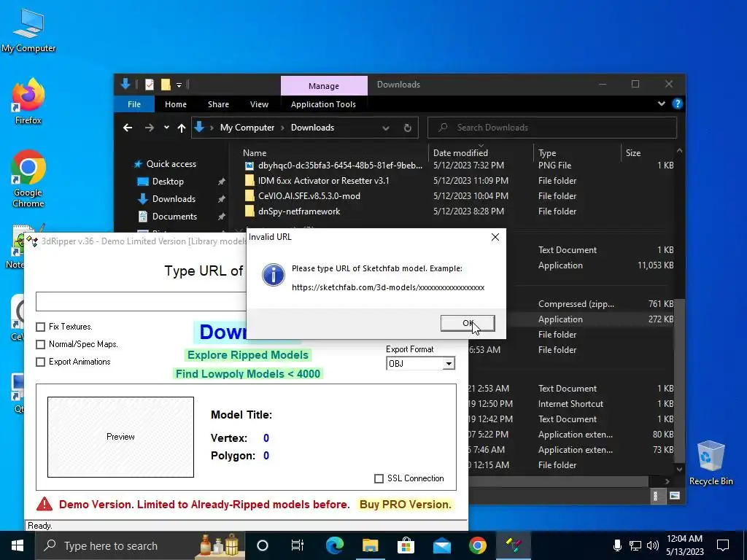Open the Windows Start menu
Viewport: 747px width, 560px height.
tap(18, 545)
